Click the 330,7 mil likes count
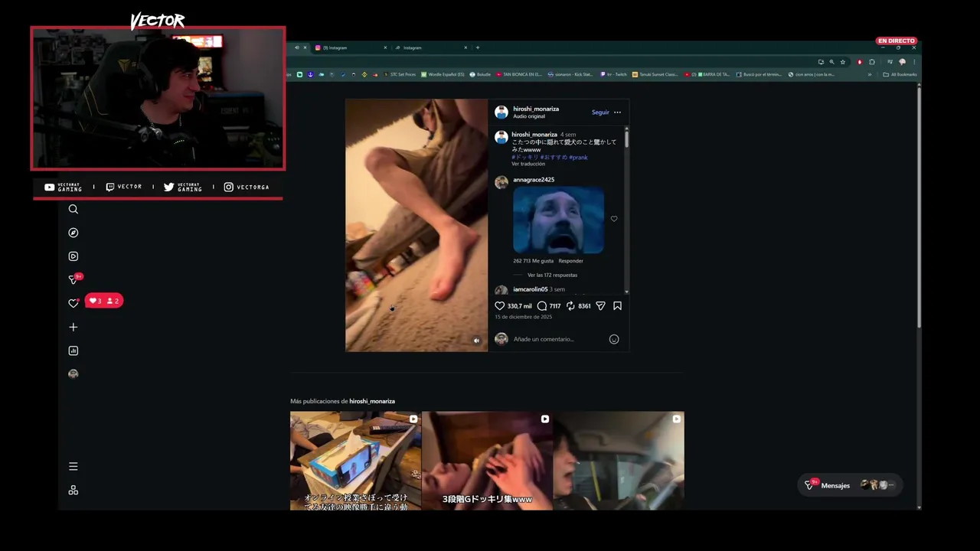The image size is (980, 551). 519,306
